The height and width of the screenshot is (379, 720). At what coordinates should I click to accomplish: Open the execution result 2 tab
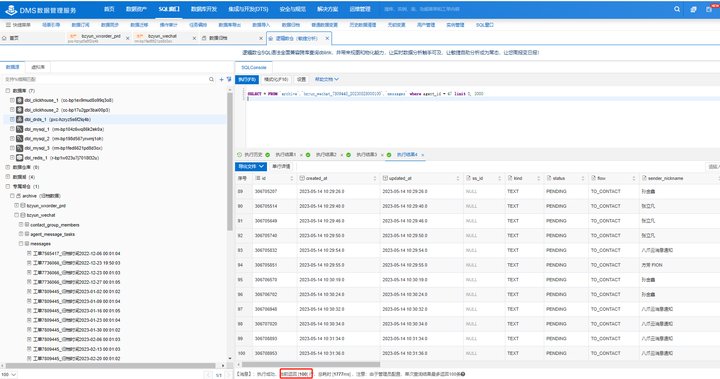tap(326, 155)
